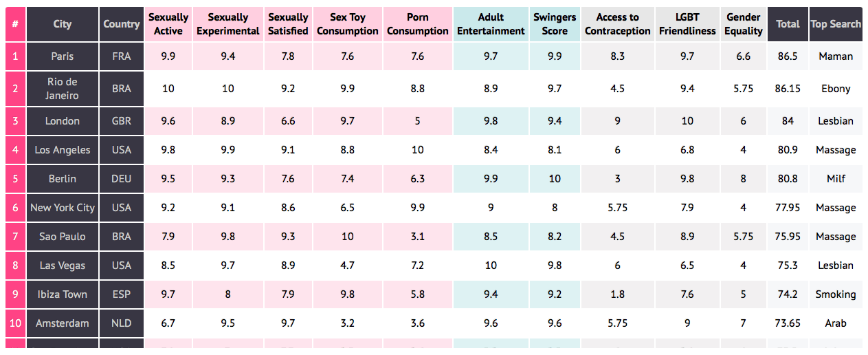The image size is (868, 355).
Task: Select the Rio de Janeiro row cell
Action: pos(63,89)
